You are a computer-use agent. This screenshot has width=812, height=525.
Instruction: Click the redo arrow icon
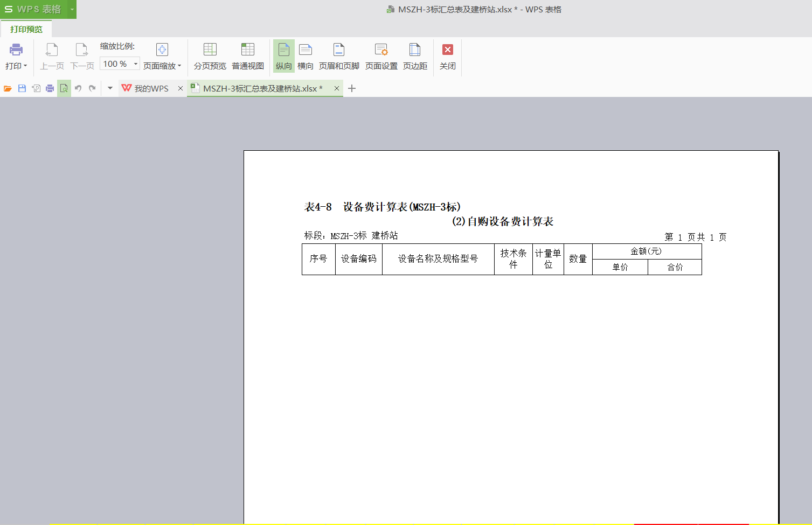[x=92, y=88]
